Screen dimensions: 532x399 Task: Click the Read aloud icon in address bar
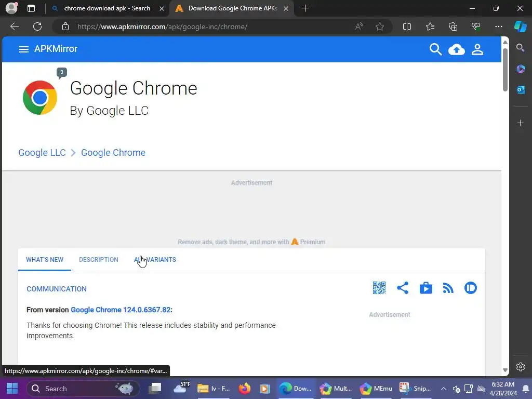[x=359, y=26]
